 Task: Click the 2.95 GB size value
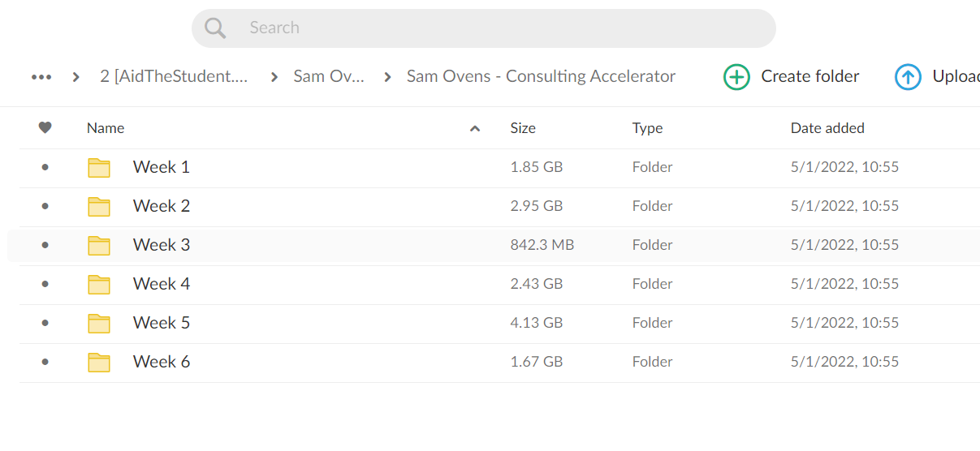[x=537, y=206]
